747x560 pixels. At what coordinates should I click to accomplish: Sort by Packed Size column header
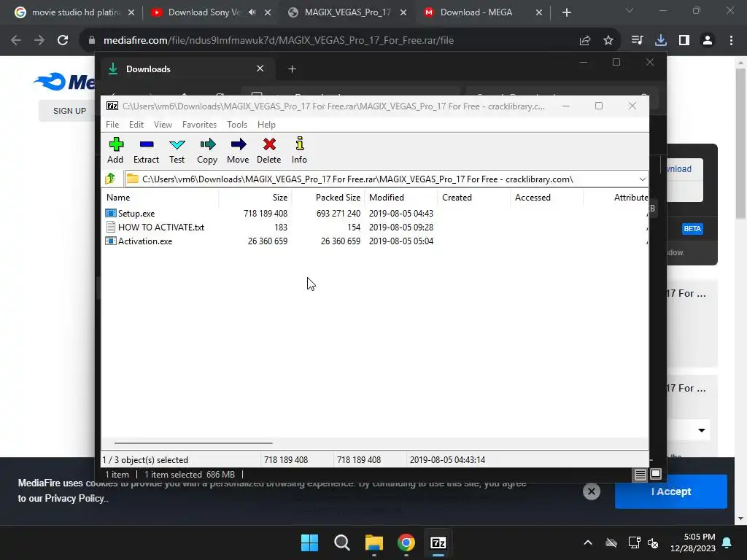(x=328, y=197)
